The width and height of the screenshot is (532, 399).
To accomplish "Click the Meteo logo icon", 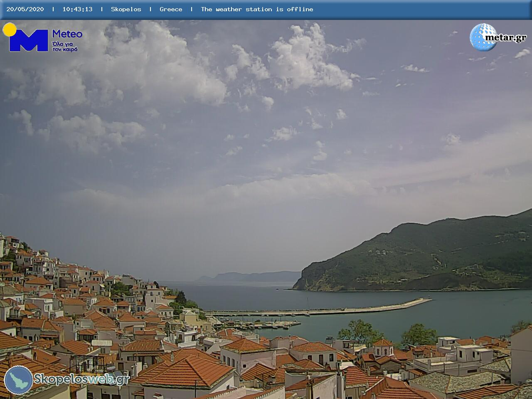I will 26,37.
